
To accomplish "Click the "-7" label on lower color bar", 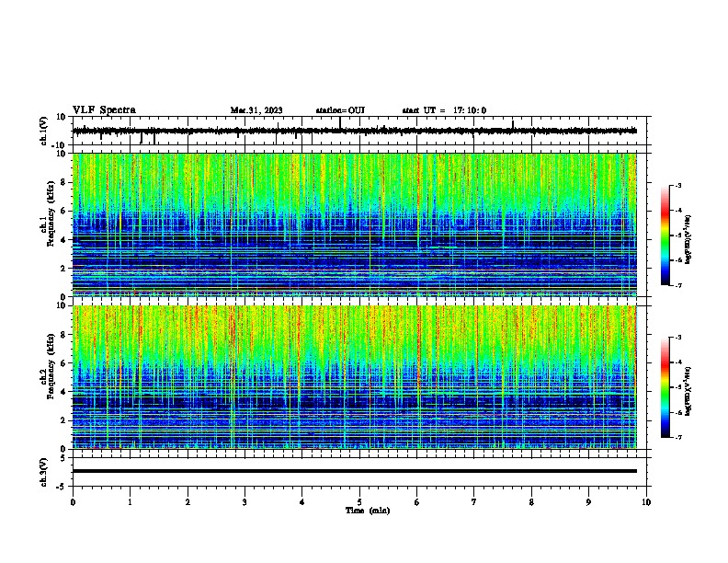I will tap(677, 437).
